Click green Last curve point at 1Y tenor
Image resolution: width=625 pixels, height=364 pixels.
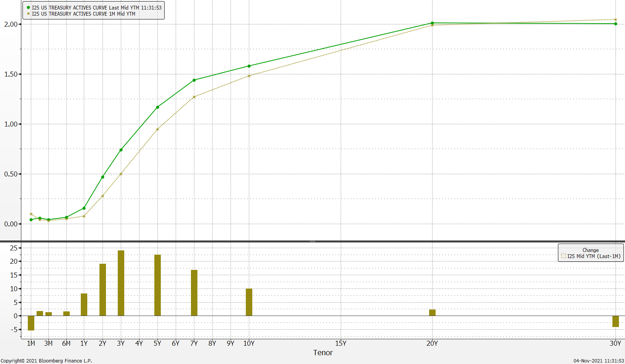(84, 208)
